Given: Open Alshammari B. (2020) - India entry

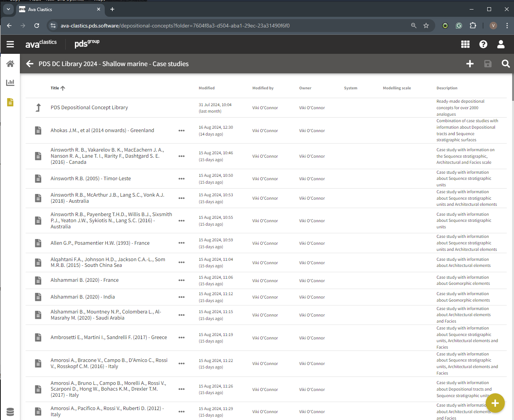Looking at the screenshot, I should [x=83, y=297].
